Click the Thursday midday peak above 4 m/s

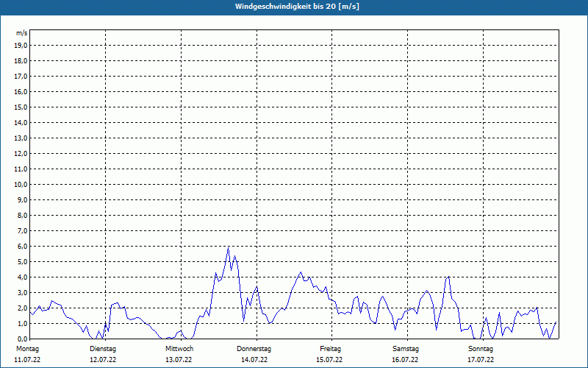pos(301,272)
